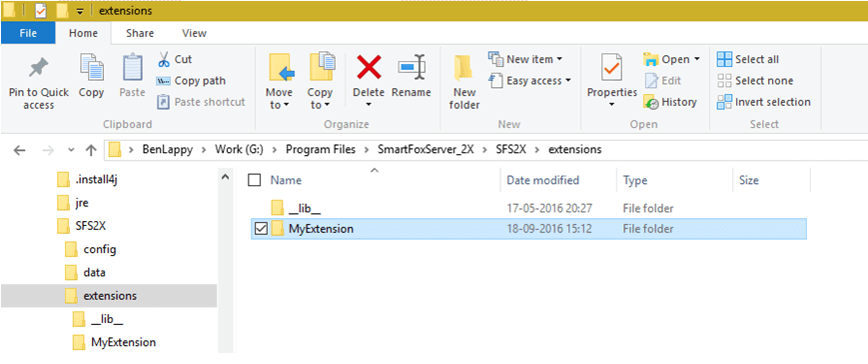Select extensions folder in navigation tree
This screenshot has width=868, height=364.
click(109, 296)
